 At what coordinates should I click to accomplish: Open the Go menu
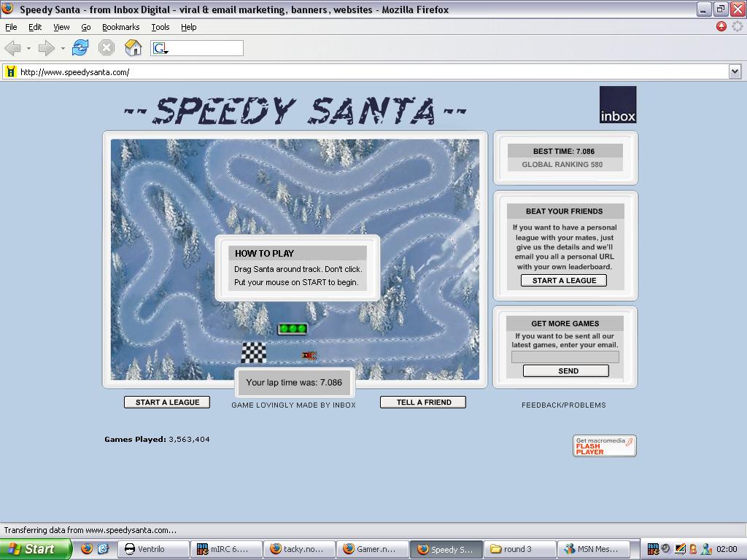pos(86,27)
